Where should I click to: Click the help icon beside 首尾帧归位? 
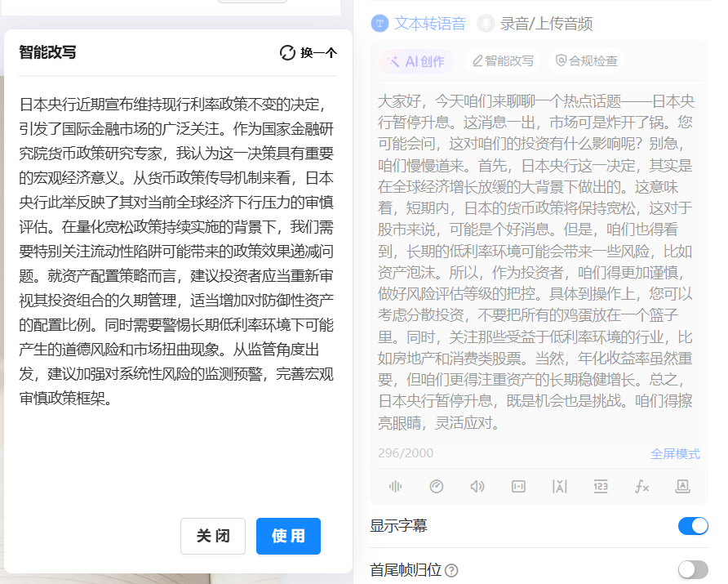(x=451, y=570)
